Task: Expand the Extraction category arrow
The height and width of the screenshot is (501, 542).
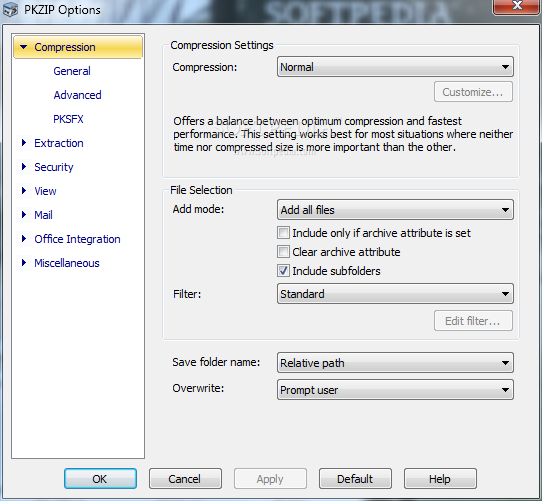Action: click(x=24, y=143)
